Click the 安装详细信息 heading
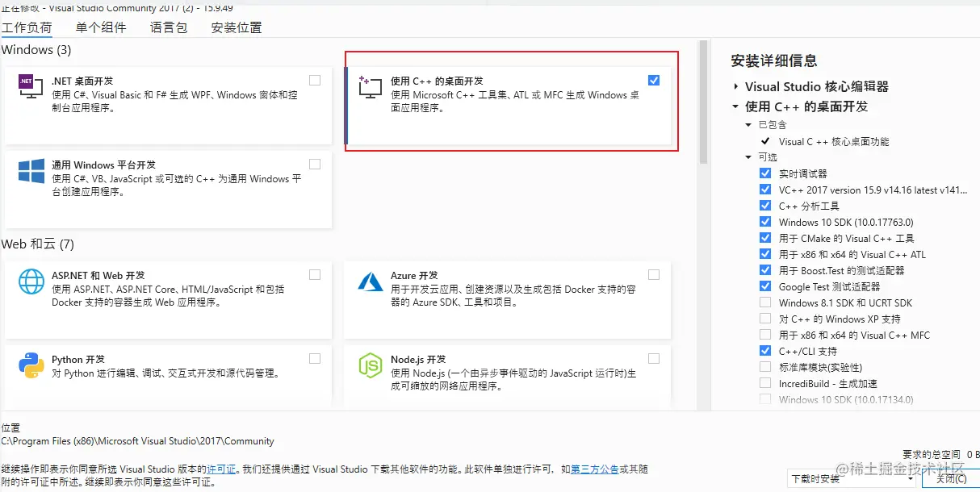This screenshot has height=492, width=980. 774,60
